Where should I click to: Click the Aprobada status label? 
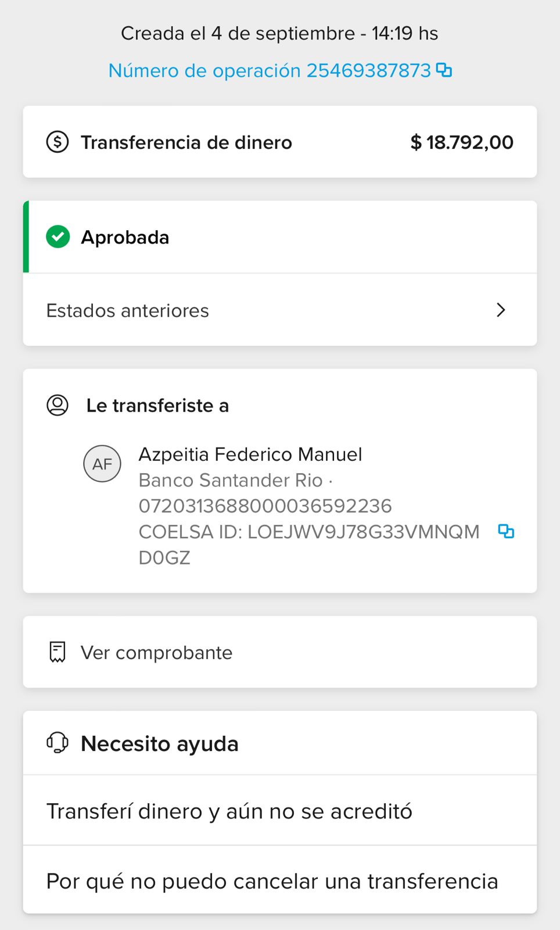click(125, 237)
